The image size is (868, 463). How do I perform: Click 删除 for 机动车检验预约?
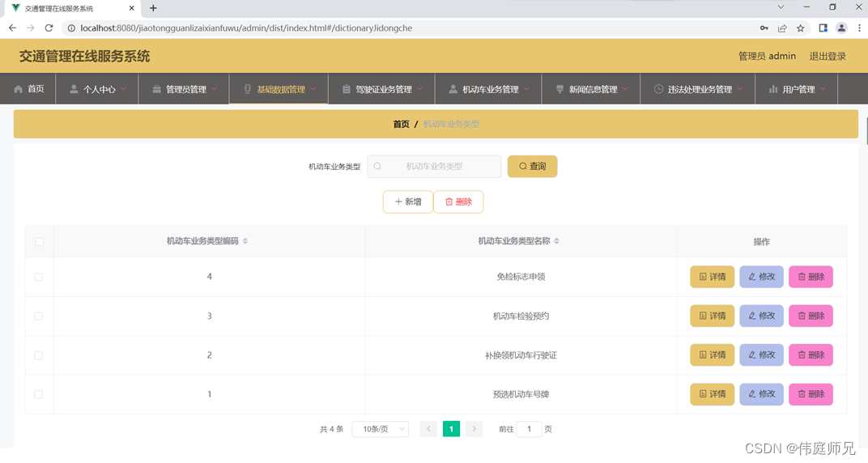click(811, 316)
